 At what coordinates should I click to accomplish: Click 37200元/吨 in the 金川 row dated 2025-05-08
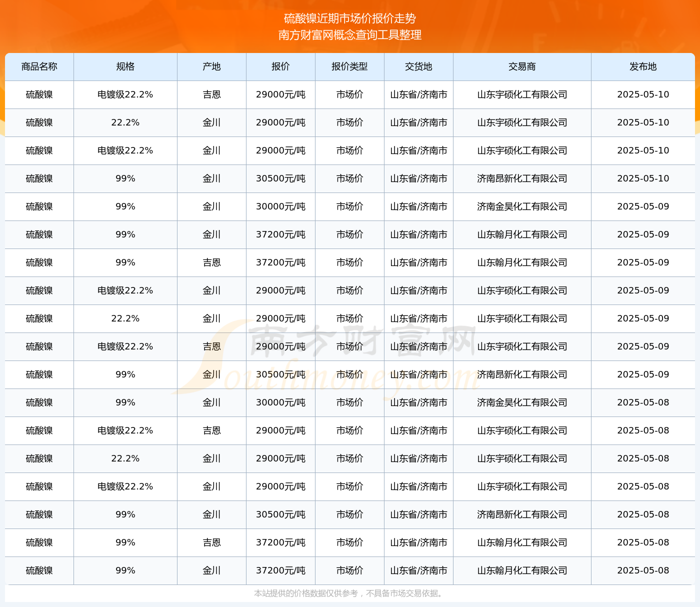click(281, 570)
